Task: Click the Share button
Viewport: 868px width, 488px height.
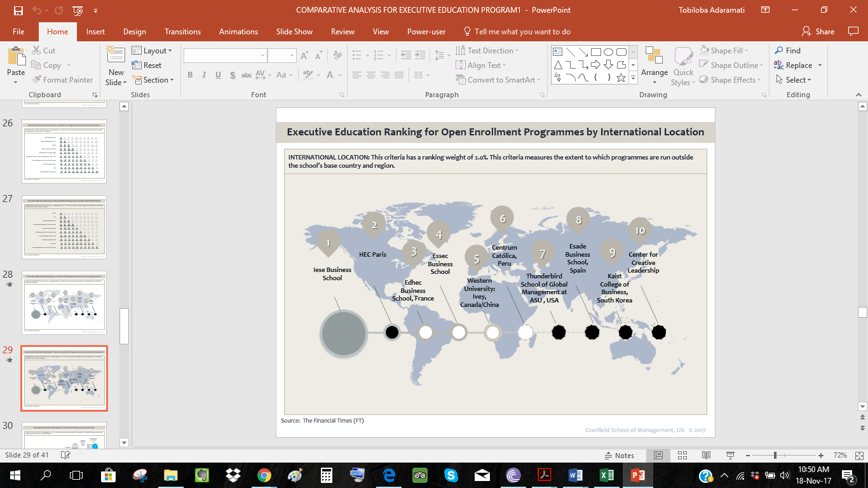Action: coord(818,32)
